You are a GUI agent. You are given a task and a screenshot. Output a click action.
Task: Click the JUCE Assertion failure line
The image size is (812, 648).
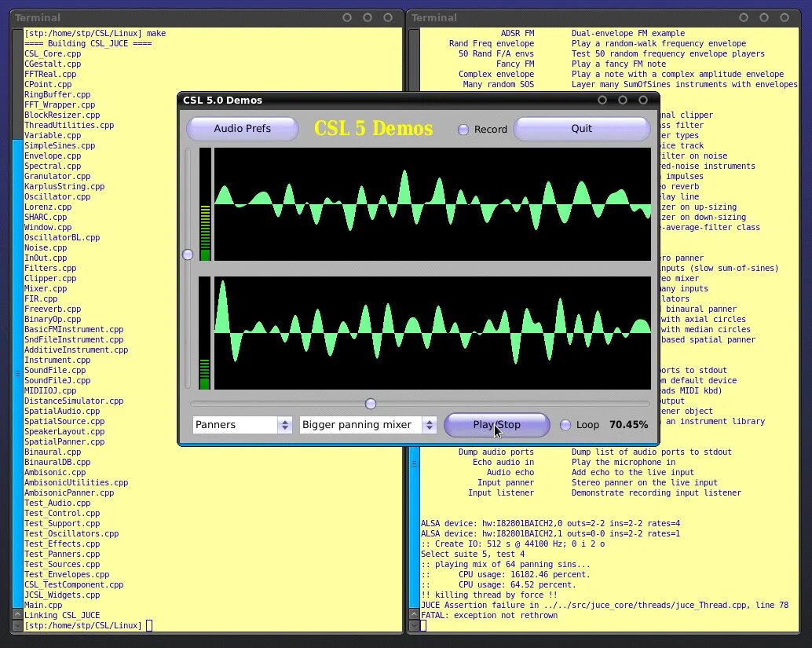tap(605, 605)
